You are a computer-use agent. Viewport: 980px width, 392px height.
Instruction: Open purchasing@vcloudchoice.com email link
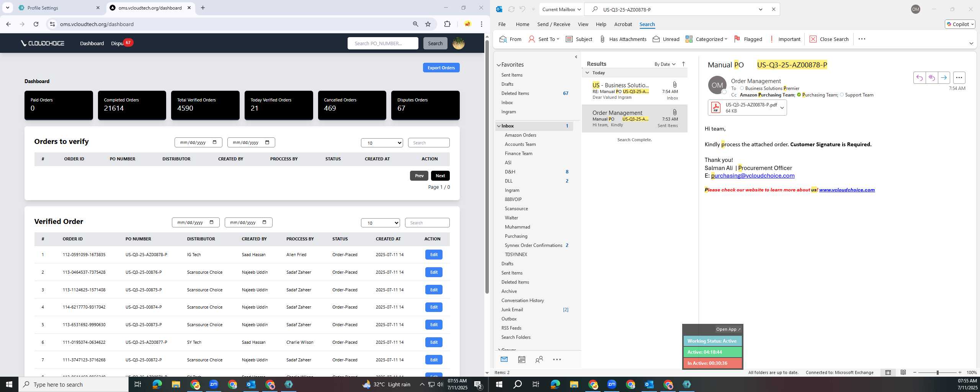tap(753, 176)
